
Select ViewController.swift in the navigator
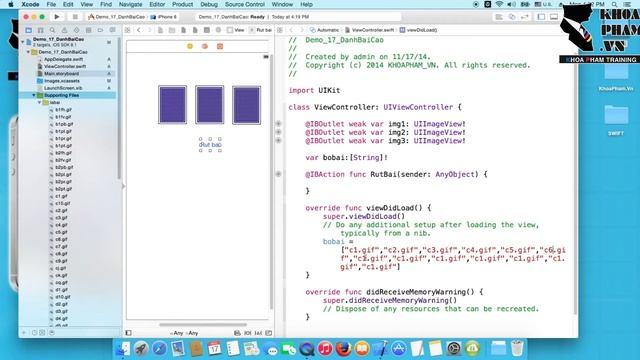point(65,67)
